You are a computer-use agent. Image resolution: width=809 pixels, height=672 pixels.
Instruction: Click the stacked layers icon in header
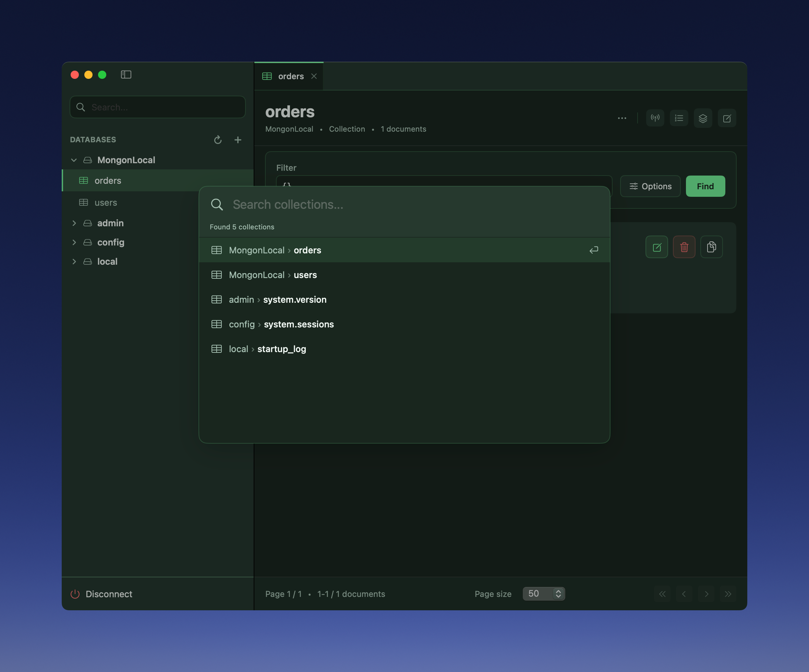click(x=703, y=118)
